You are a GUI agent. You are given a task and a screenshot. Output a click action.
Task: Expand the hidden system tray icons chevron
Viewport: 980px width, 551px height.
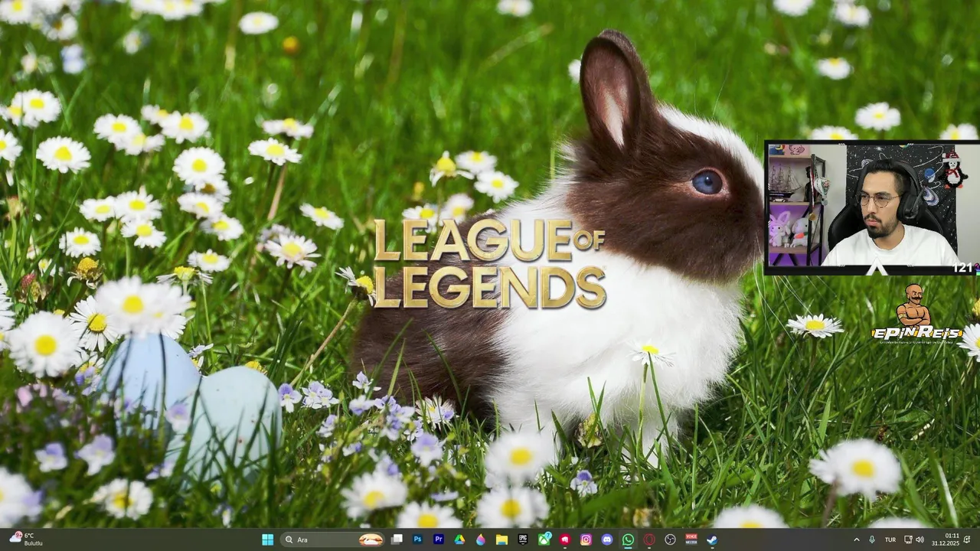(856, 540)
